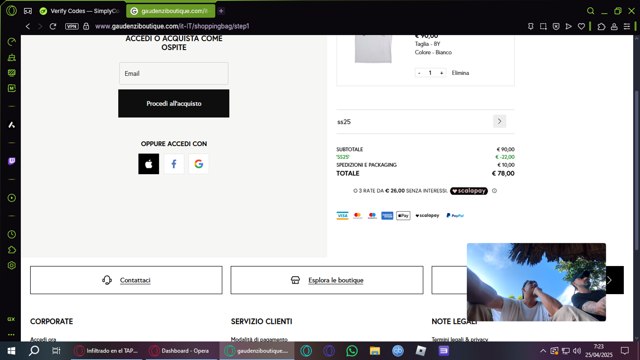The height and width of the screenshot is (360, 640).
Task: Take a snapshot with the toolbar icon
Action: tap(543, 27)
